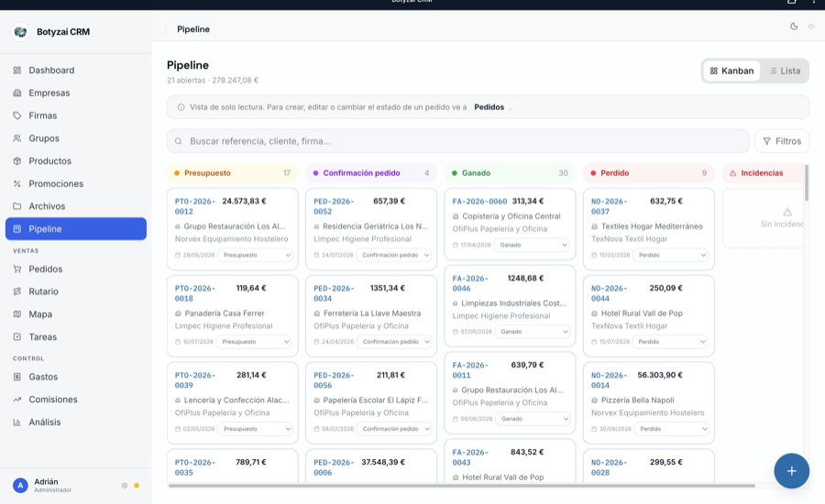
Task: Follow the Pedidos link in notice
Action: 489,107
